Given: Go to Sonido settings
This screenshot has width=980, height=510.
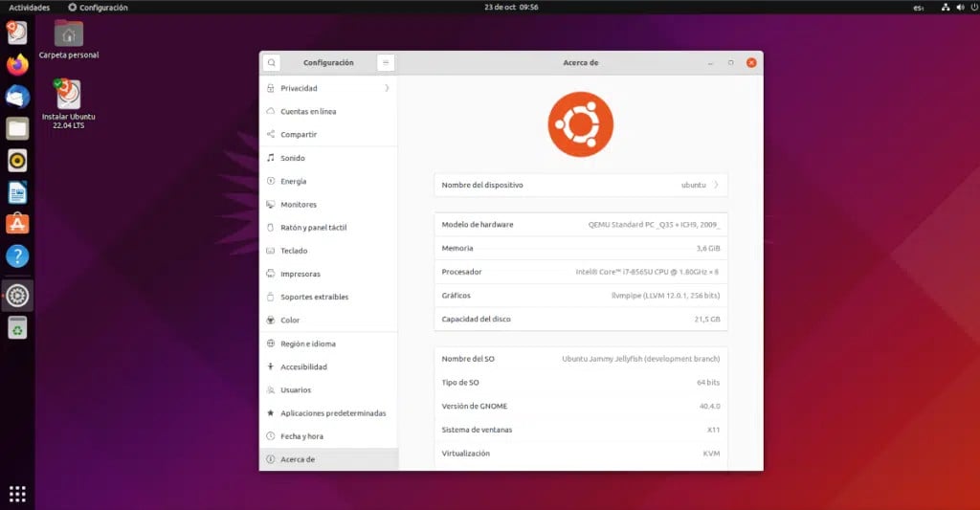Looking at the screenshot, I should click(x=329, y=158).
